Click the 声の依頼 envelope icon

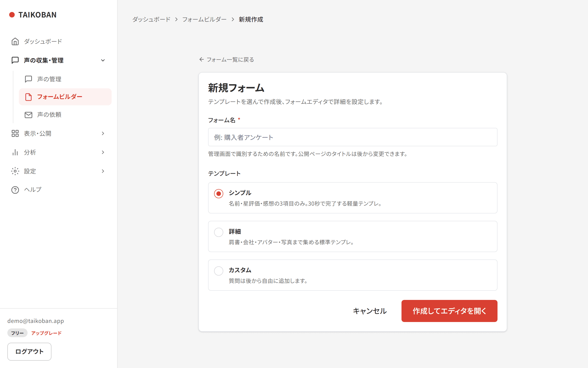click(28, 115)
